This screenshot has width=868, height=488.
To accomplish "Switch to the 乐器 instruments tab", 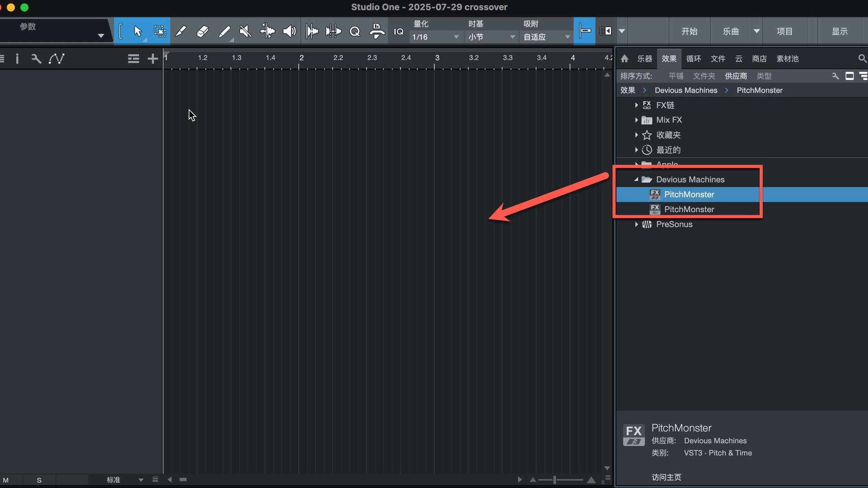I will (x=645, y=58).
